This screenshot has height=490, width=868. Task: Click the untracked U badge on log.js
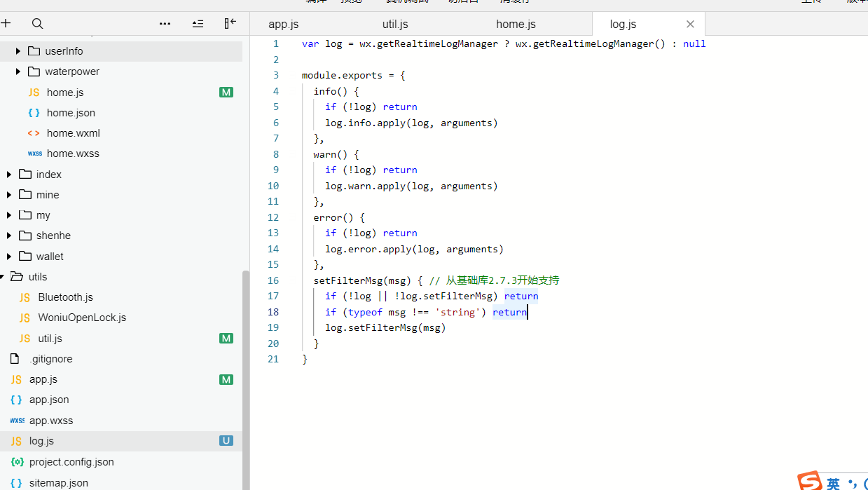click(226, 441)
